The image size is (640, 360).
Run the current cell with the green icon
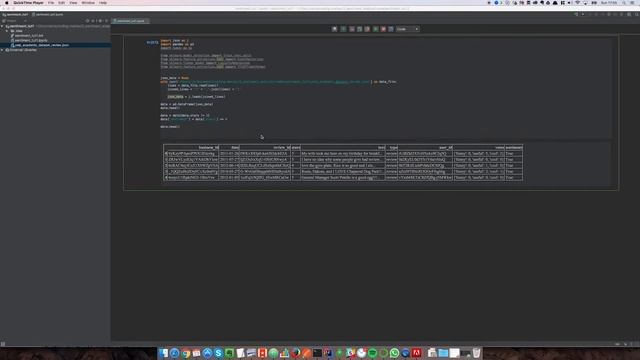[x=376, y=29]
